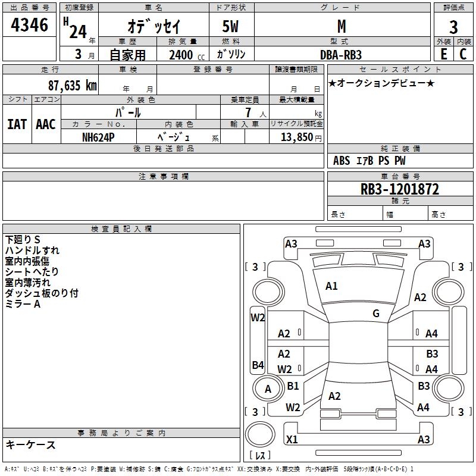Select the first registration year H24
The image size is (476, 476).
pyautogui.click(x=76, y=29)
